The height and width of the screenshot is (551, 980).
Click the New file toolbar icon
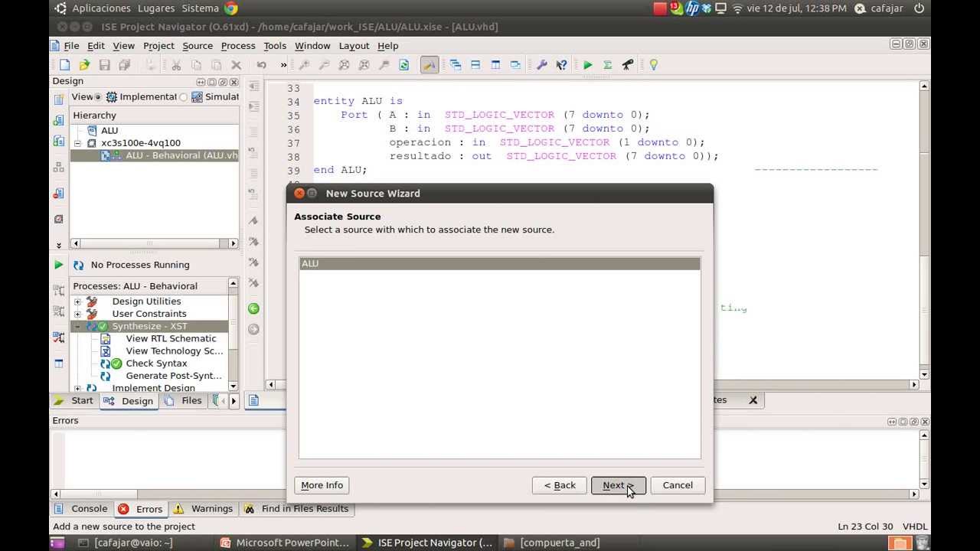64,65
